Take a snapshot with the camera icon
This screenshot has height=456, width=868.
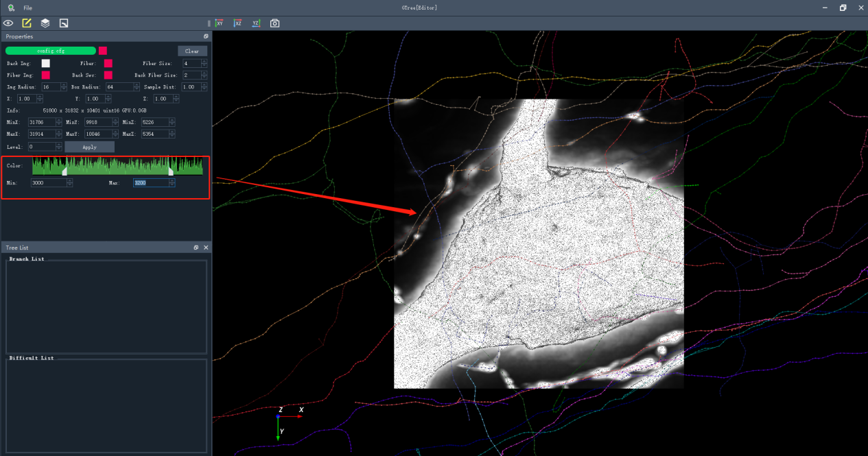(x=274, y=23)
